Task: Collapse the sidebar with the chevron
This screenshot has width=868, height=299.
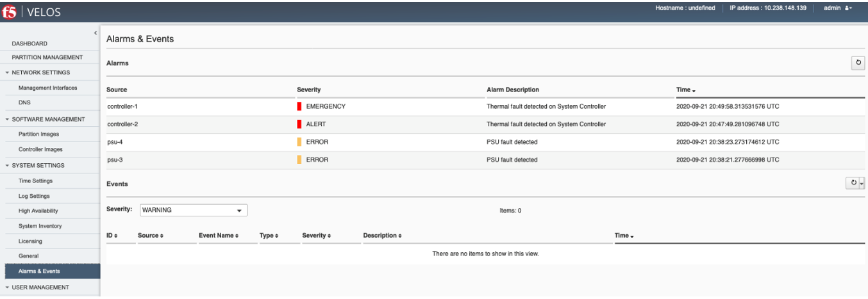Action: (x=95, y=32)
